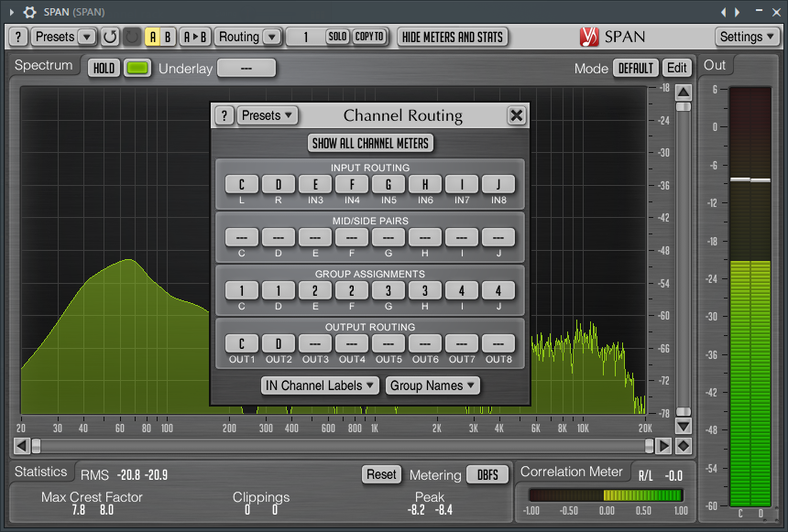Click the undo arrow icon
788x532 pixels.
point(110,37)
